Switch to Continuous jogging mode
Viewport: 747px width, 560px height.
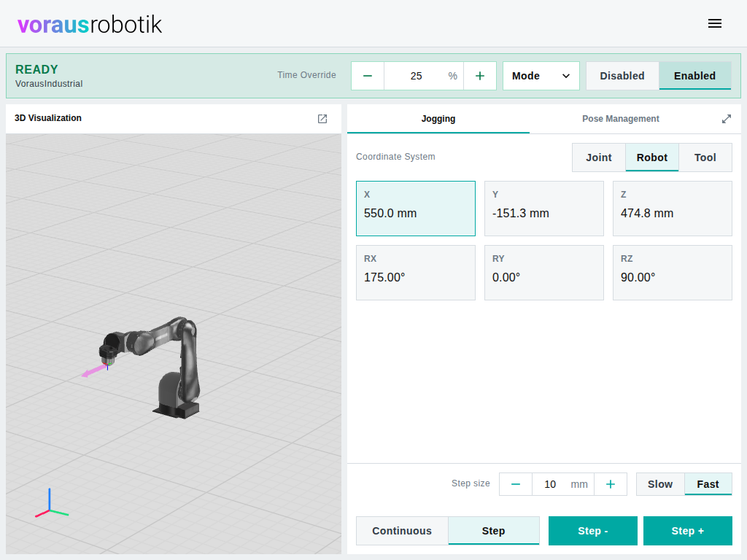coord(402,531)
